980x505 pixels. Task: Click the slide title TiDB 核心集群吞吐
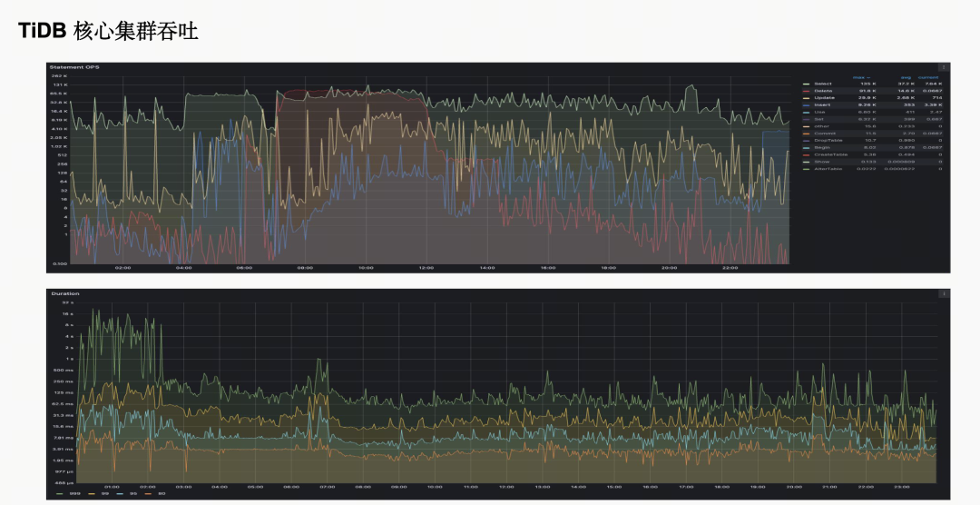pyautogui.click(x=108, y=31)
